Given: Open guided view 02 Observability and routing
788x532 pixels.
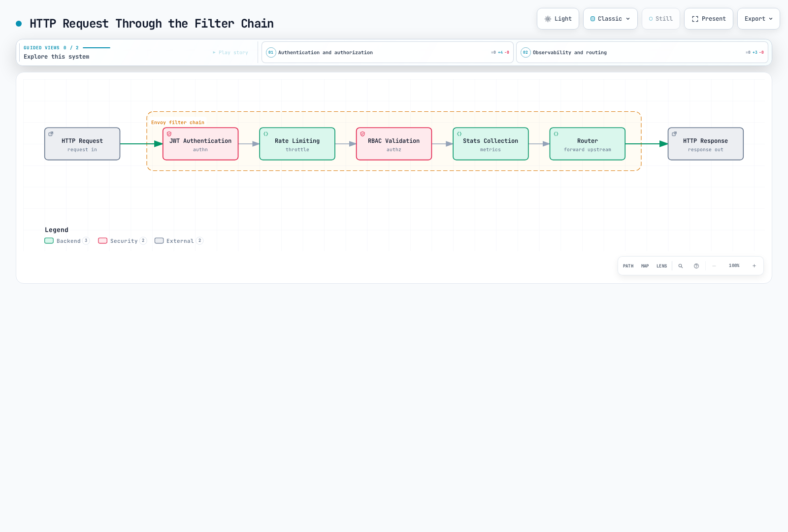Looking at the screenshot, I should coord(642,52).
